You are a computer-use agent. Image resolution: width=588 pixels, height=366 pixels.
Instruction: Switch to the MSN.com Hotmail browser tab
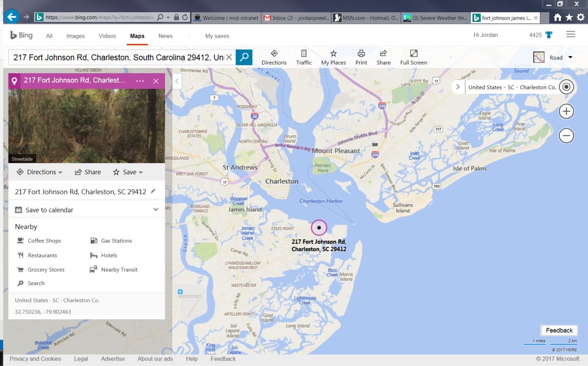tap(366, 18)
